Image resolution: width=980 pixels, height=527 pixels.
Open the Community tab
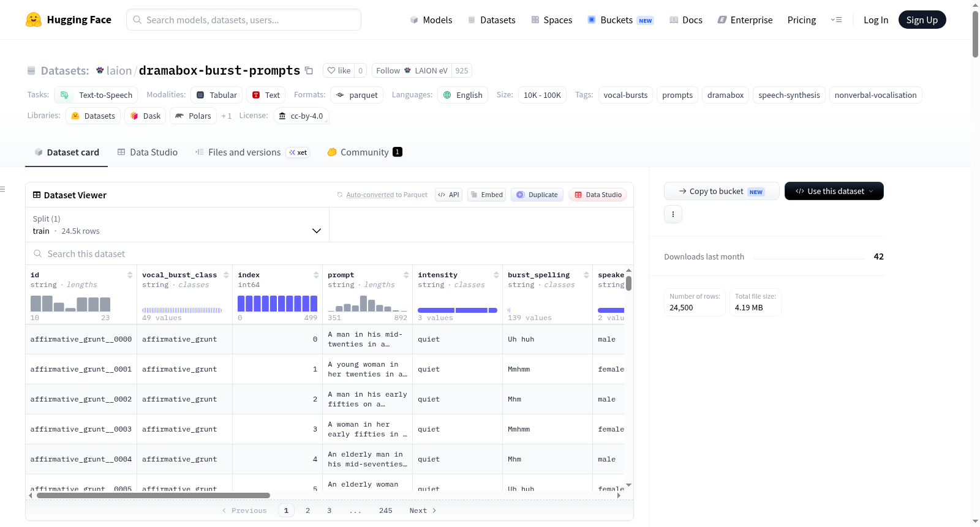364,152
